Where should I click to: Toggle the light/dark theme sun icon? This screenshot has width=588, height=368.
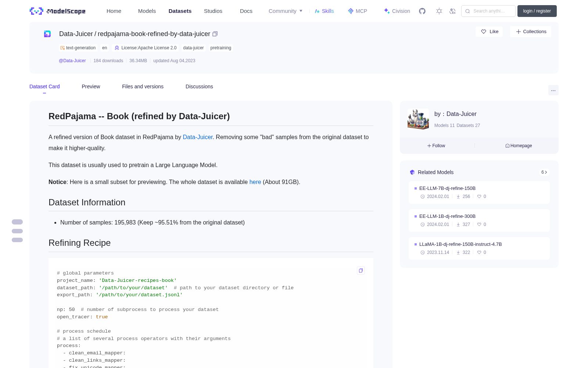[439, 11]
